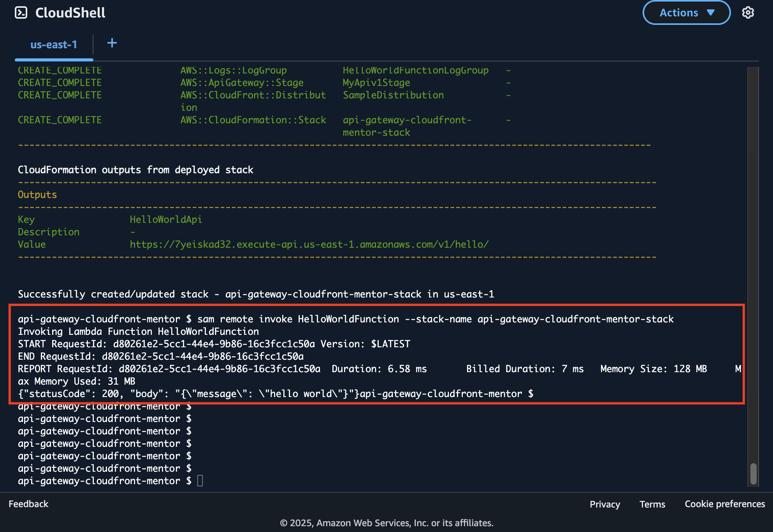This screenshot has width=773, height=532.
Task: Open the Privacy link in footer
Action: (604, 504)
